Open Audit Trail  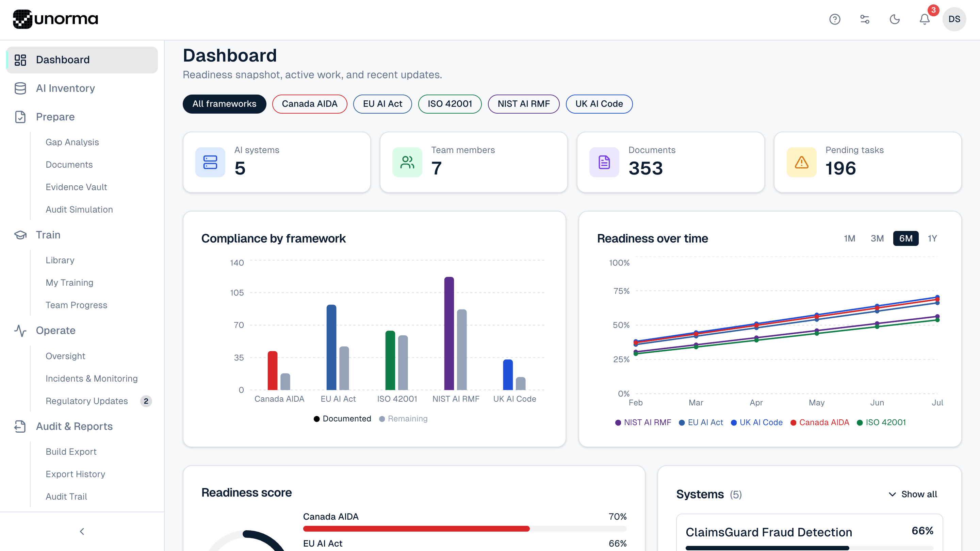click(67, 496)
